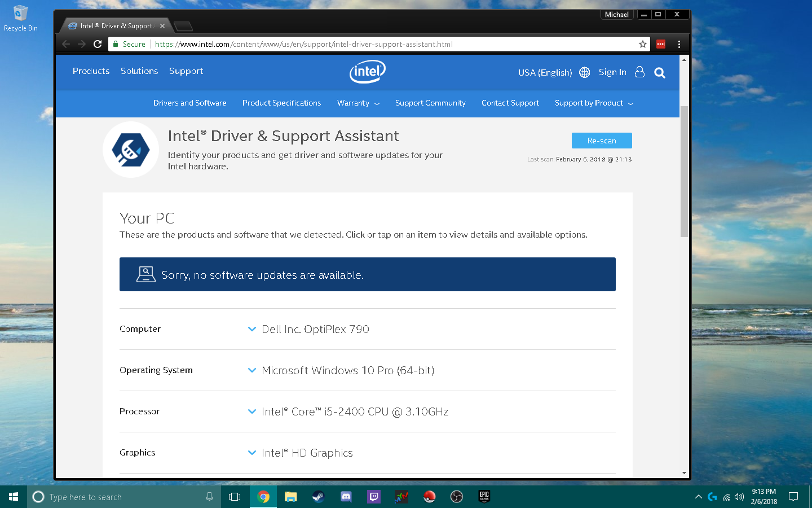
Task: Open Contact Support link
Action: (510, 103)
